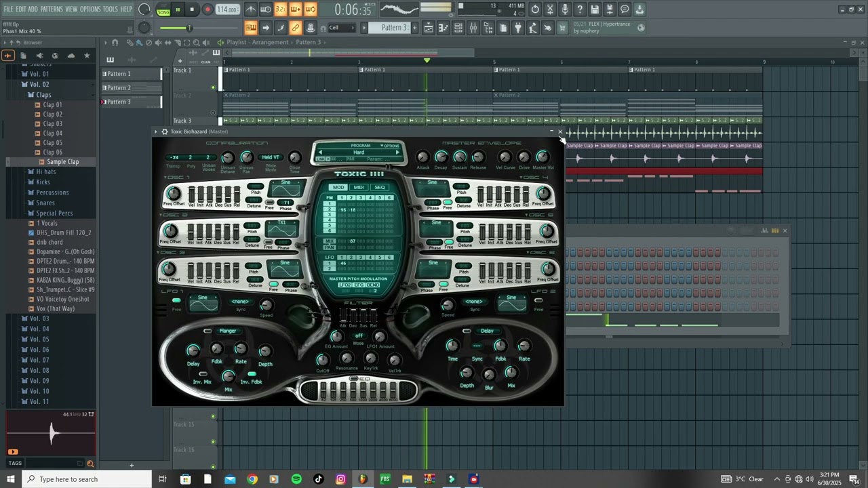Open the Flanger effect type selector
The height and width of the screenshot is (488, 868).
pos(228,331)
